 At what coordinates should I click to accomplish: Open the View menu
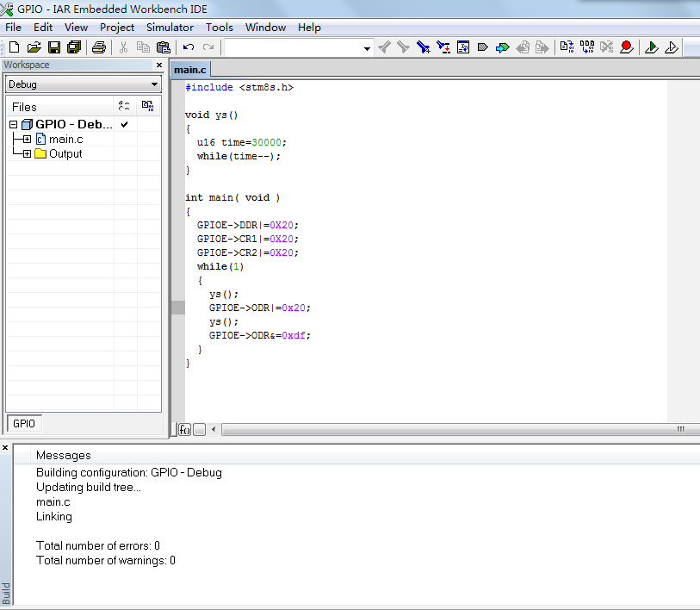coord(76,28)
